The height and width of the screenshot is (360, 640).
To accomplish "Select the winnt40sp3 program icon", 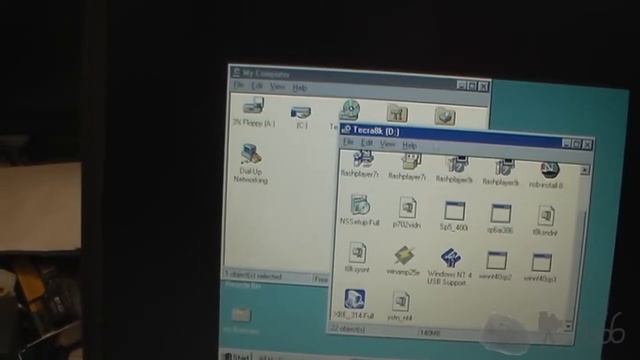I will click(542, 263).
